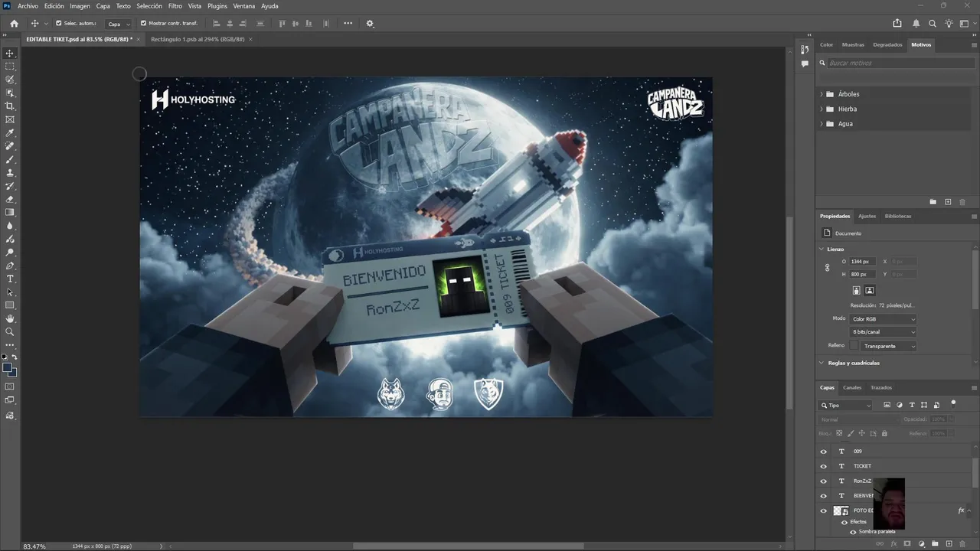
Task: Select the Pen tool
Action: point(10,266)
